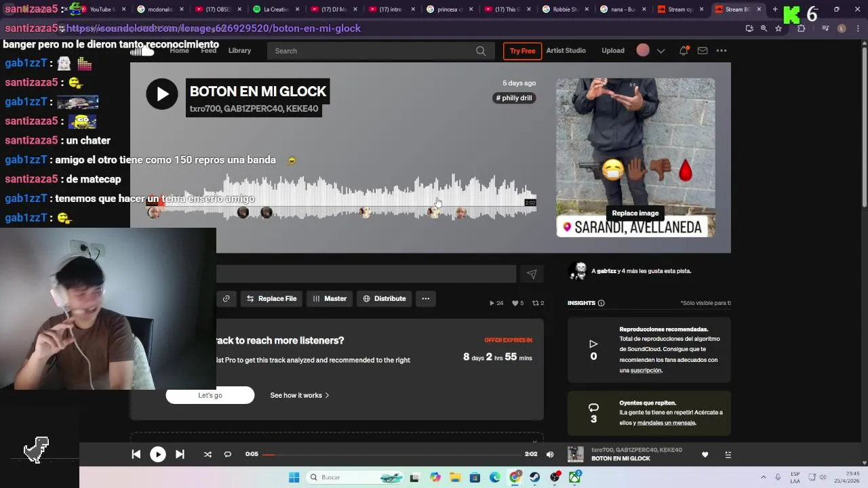
Task: Go to SoundCloud Home
Action: point(179,51)
